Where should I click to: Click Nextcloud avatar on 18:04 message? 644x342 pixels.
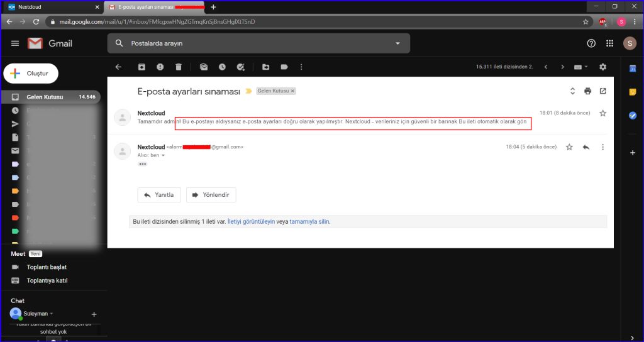pos(123,151)
